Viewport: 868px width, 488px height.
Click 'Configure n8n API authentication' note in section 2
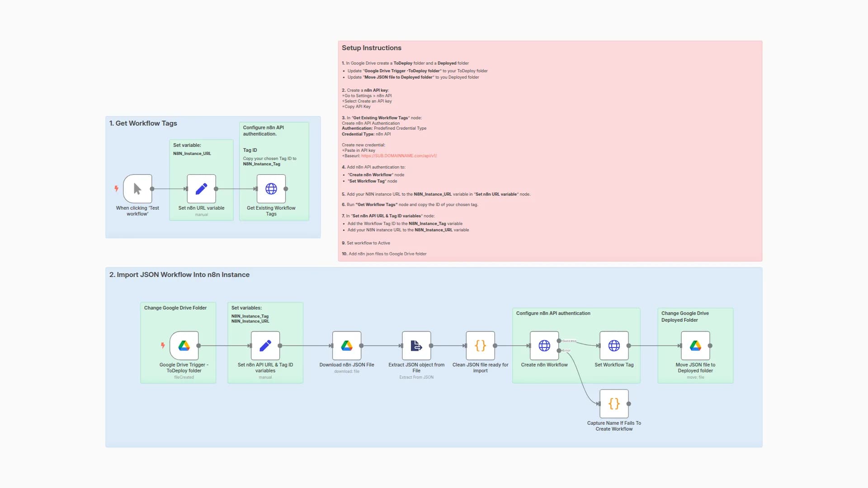coord(553,313)
